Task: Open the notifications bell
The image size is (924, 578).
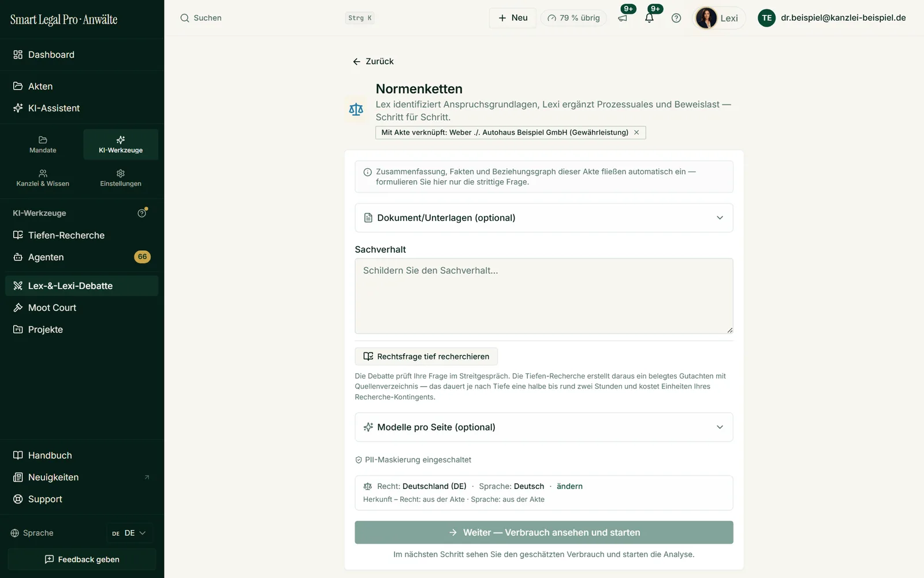Action: (649, 18)
